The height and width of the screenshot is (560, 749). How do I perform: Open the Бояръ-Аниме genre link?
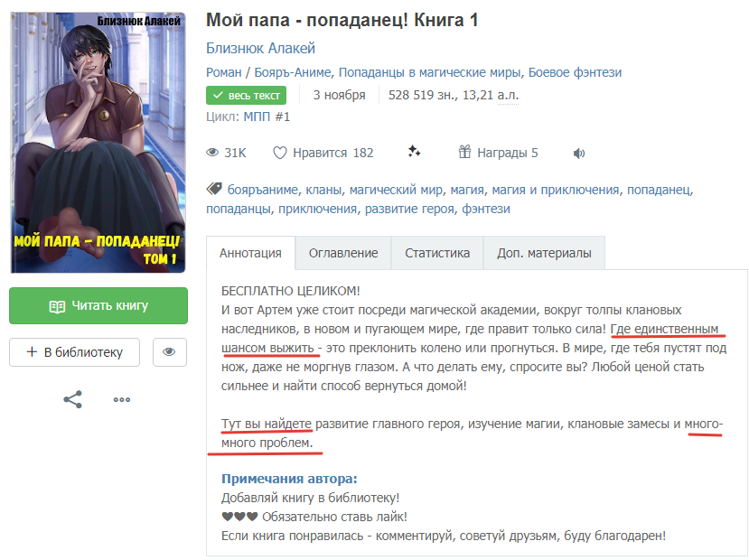[293, 72]
